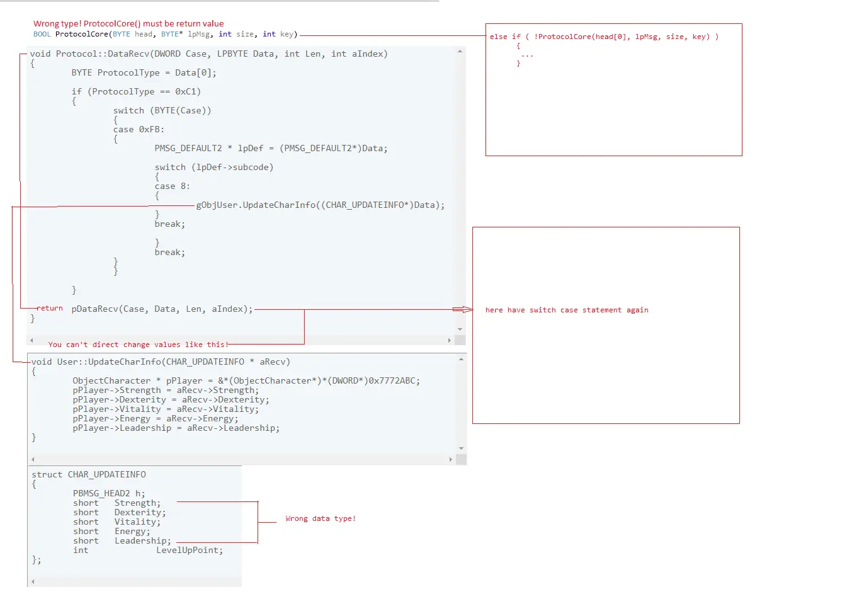This screenshot has width=852, height=616.
Task: Click the 'short Energy;' member
Action: [111, 532]
